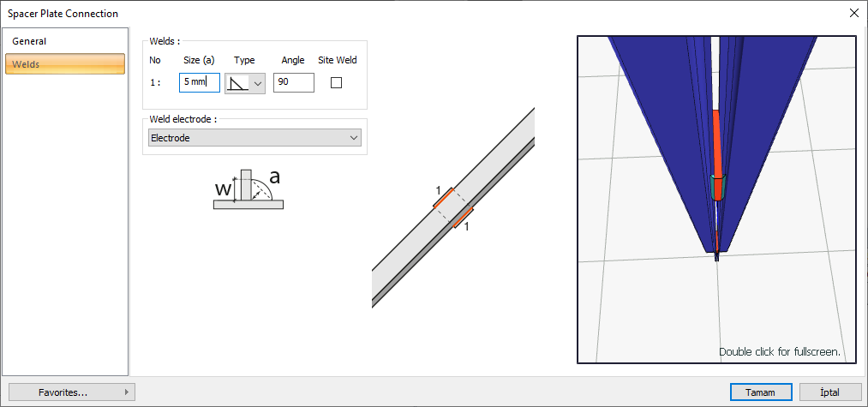
Task: Click the 3D preview thumbnail
Action: click(717, 200)
